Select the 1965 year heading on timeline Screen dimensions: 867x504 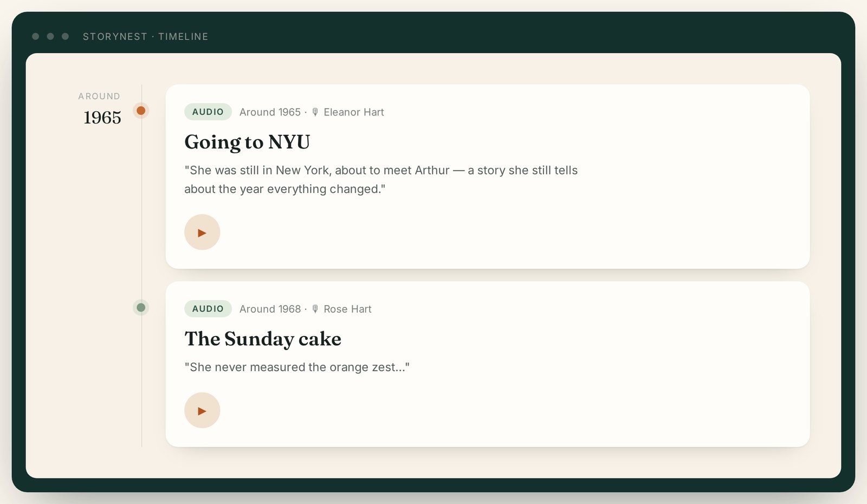[102, 117]
